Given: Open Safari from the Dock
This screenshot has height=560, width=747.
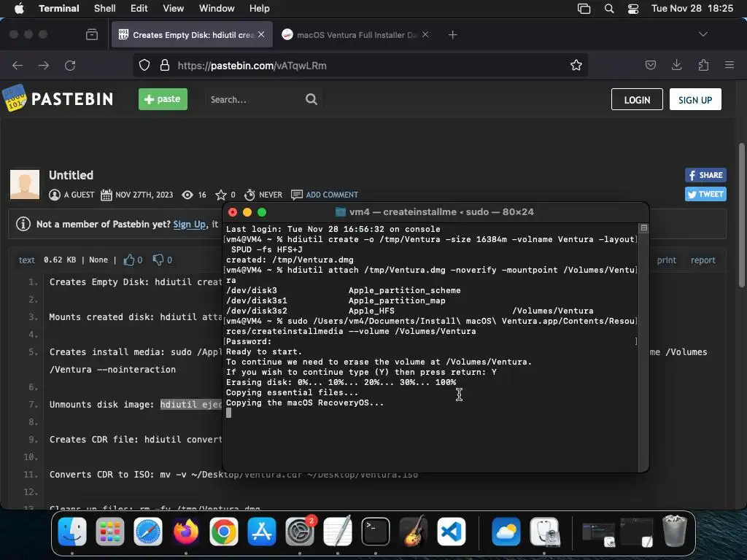Looking at the screenshot, I should coord(148,532).
